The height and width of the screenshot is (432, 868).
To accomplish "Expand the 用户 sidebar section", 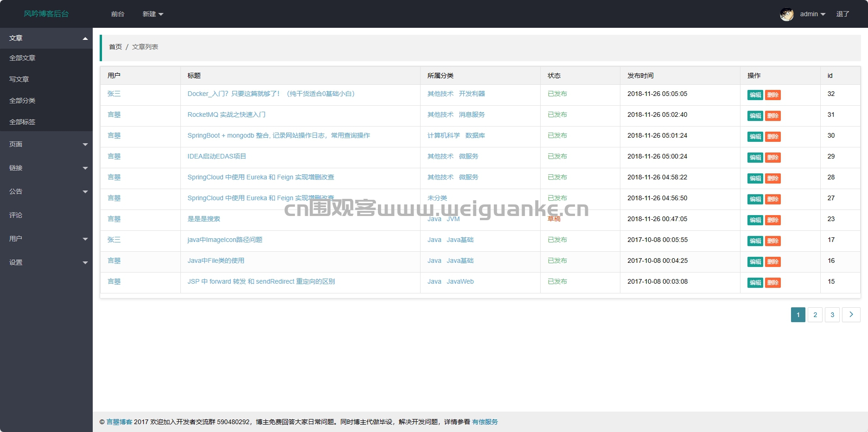I will 46,239.
